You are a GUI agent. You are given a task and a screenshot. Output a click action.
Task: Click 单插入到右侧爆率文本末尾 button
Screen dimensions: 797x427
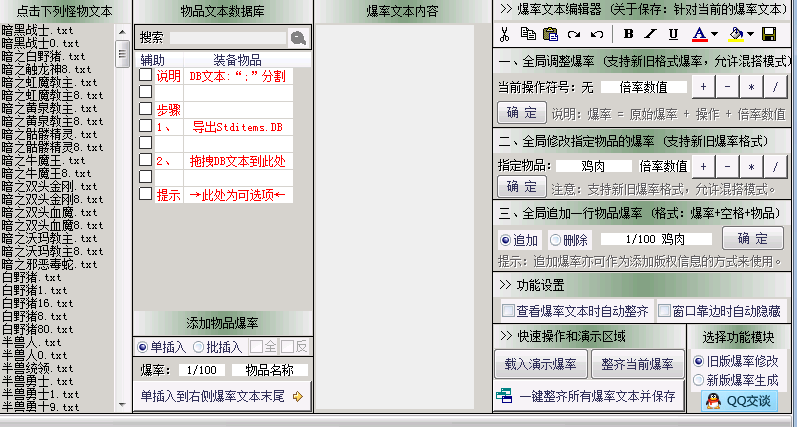coord(222,396)
